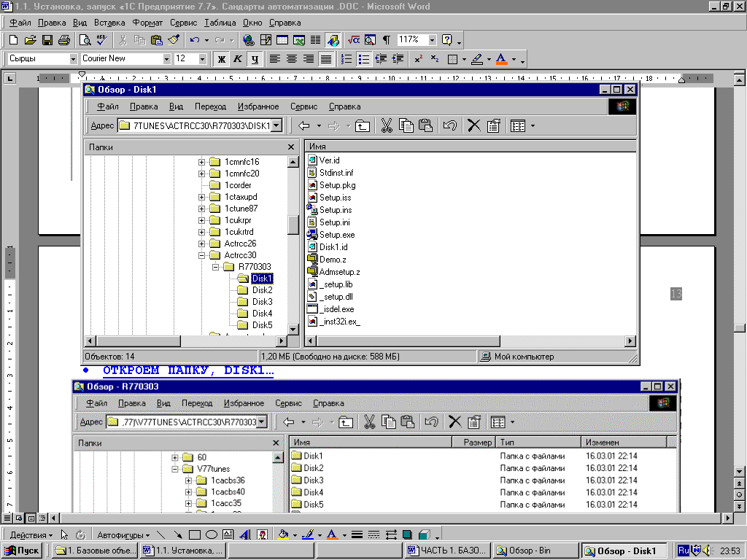
Task: Click the Open file icon in Word toolbar
Action: pyautogui.click(x=30, y=40)
